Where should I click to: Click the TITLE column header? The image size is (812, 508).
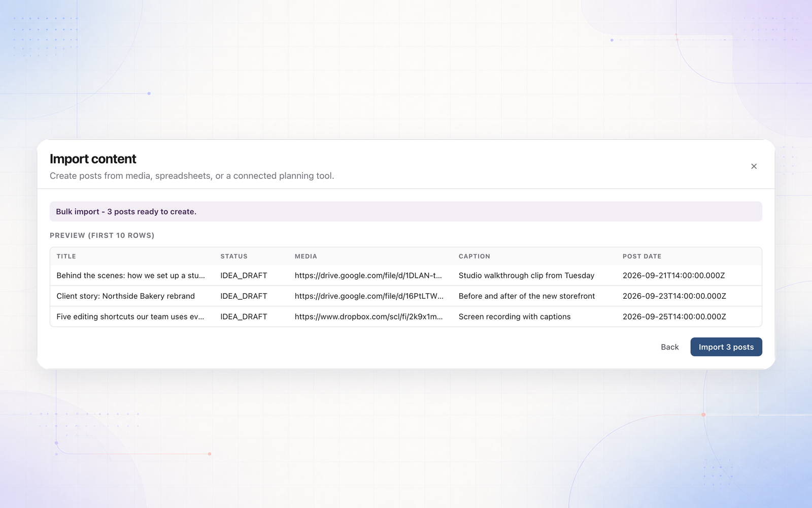tap(66, 257)
